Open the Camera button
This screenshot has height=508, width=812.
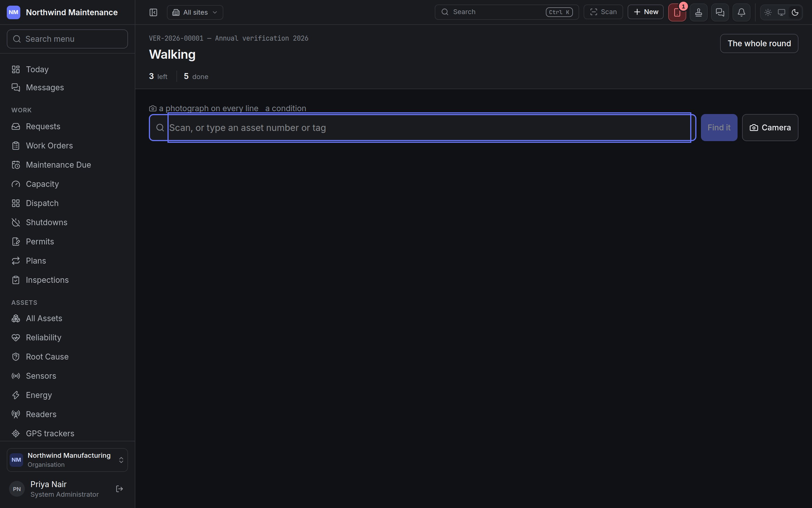(770, 128)
